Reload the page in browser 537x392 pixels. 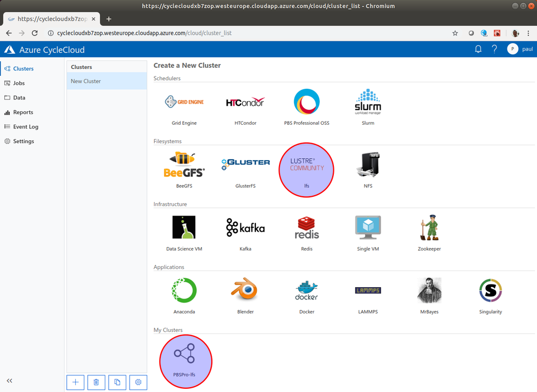[x=34, y=33]
